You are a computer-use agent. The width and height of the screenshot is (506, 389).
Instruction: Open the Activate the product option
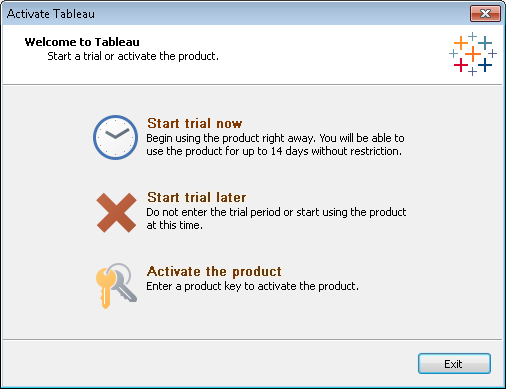click(214, 271)
